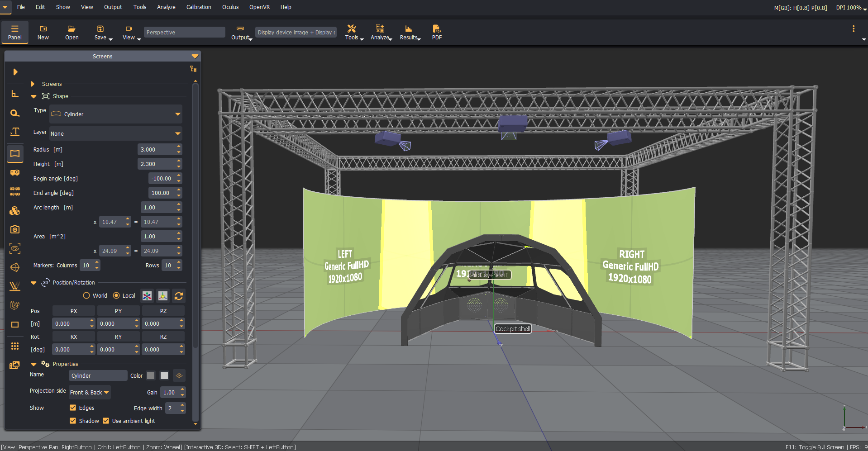
Task: Open the text label sidebar icon
Action: click(x=15, y=132)
